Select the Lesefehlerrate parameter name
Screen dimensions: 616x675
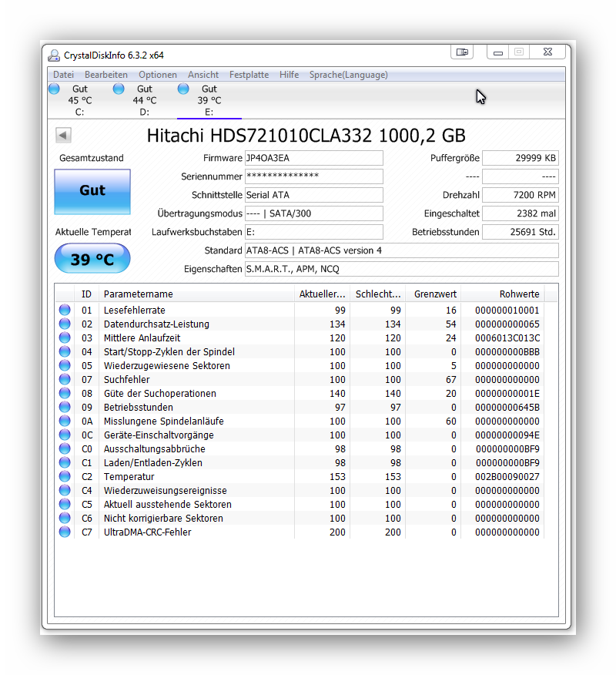(134, 310)
